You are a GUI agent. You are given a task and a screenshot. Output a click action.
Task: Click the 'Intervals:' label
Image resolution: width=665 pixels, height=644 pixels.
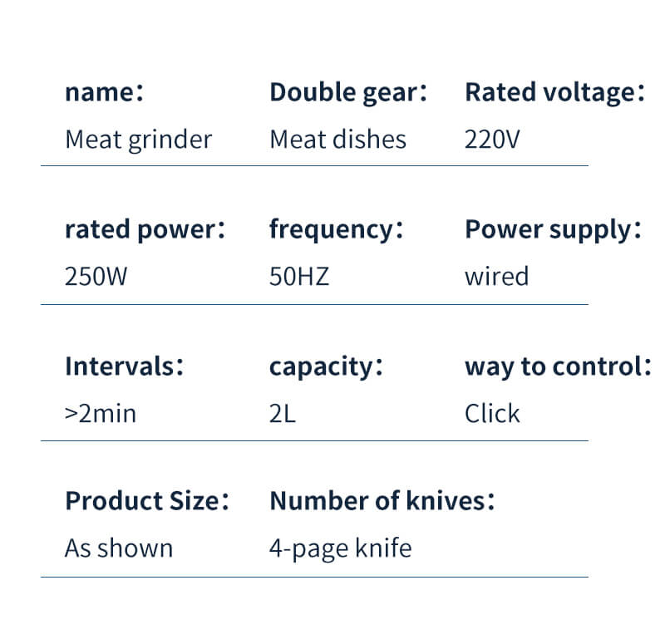[x=124, y=366]
